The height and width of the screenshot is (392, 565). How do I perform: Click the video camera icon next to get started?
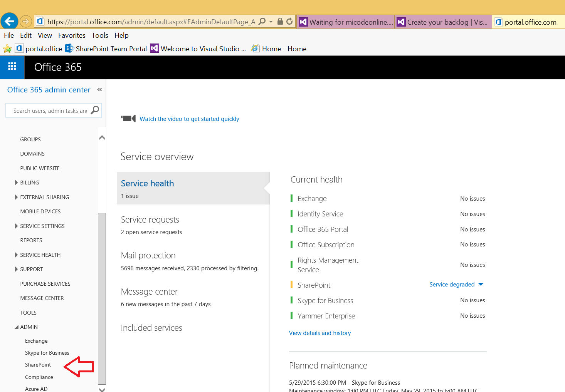point(128,118)
